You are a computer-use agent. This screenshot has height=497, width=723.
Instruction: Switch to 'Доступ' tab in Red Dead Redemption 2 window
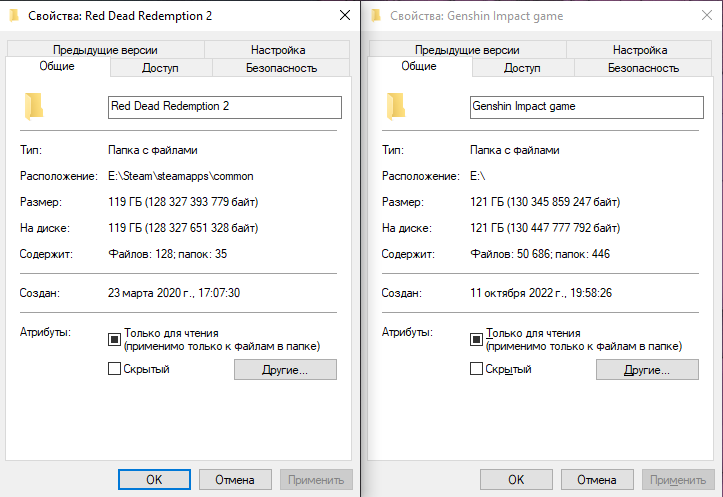160,68
